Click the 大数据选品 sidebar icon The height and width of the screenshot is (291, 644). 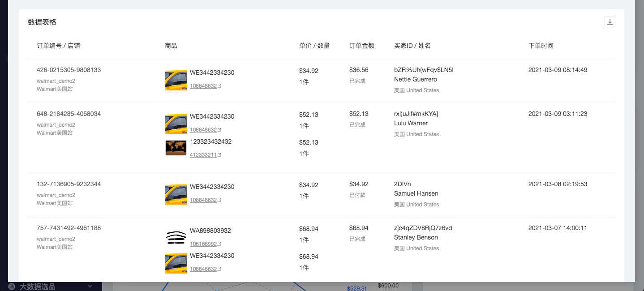[x=12, y=287]
